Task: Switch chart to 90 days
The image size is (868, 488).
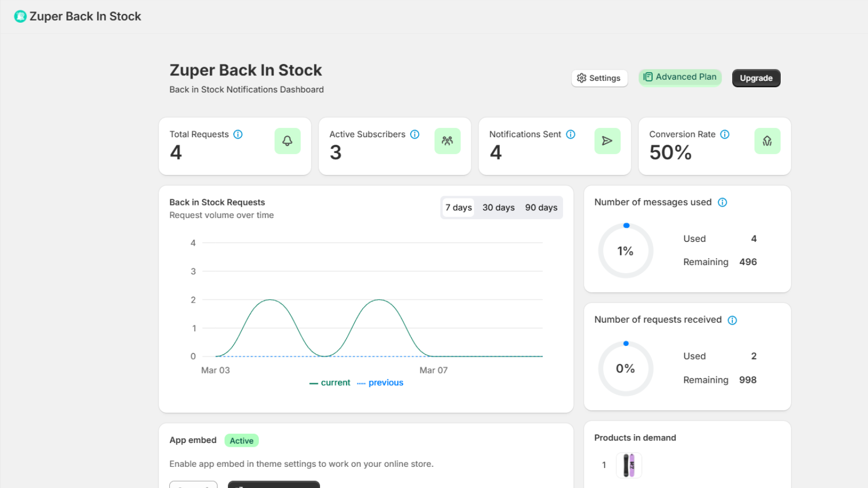Action: (x=541, y=208)
